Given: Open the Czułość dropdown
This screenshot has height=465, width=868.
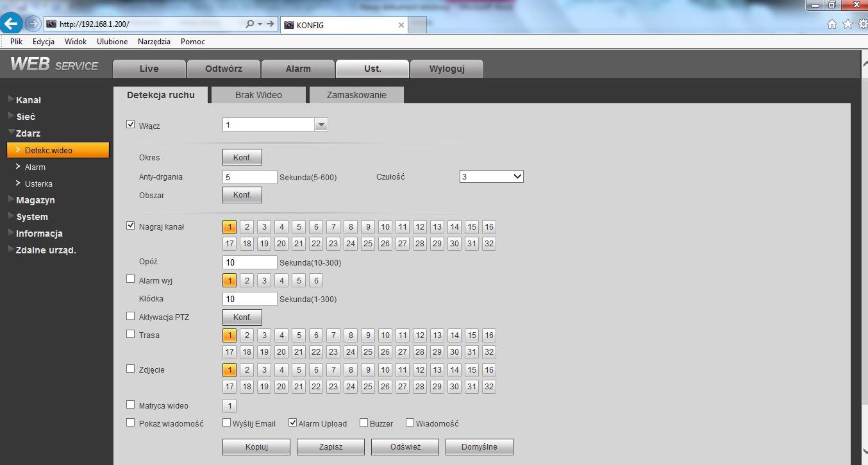Looking at the screenshot, I should click(492, 176).
